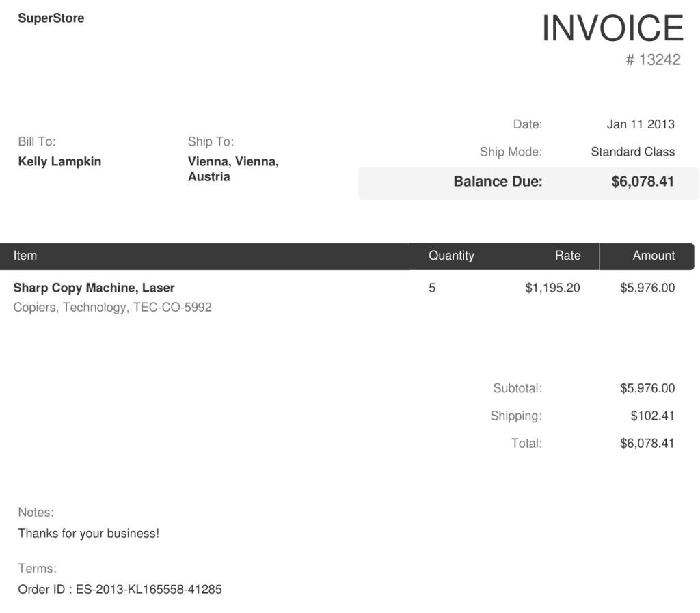Click the Sharp Copy Machine, Laser item name
Screen dimensions: 700x613
pos(94,288)
